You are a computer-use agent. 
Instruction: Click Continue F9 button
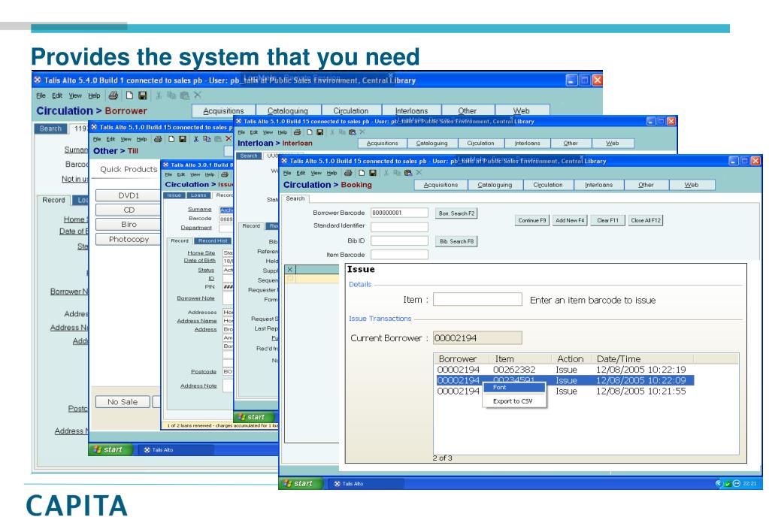tap(531, 221)
